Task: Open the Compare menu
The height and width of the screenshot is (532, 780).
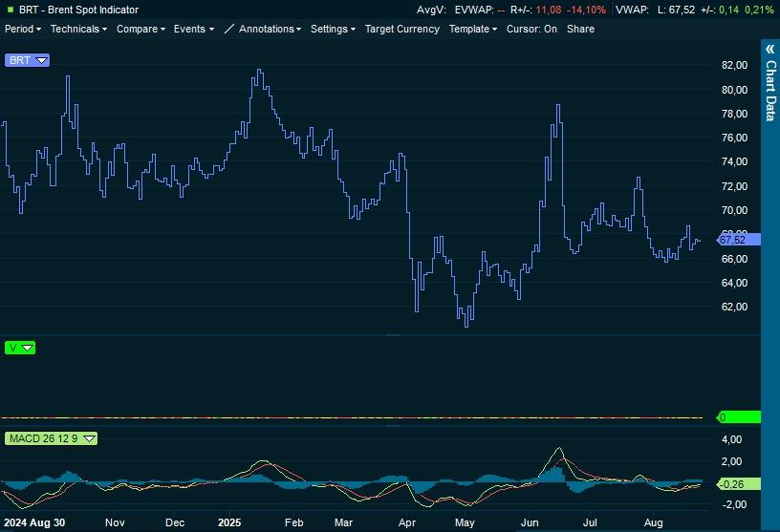Action: 141,29
